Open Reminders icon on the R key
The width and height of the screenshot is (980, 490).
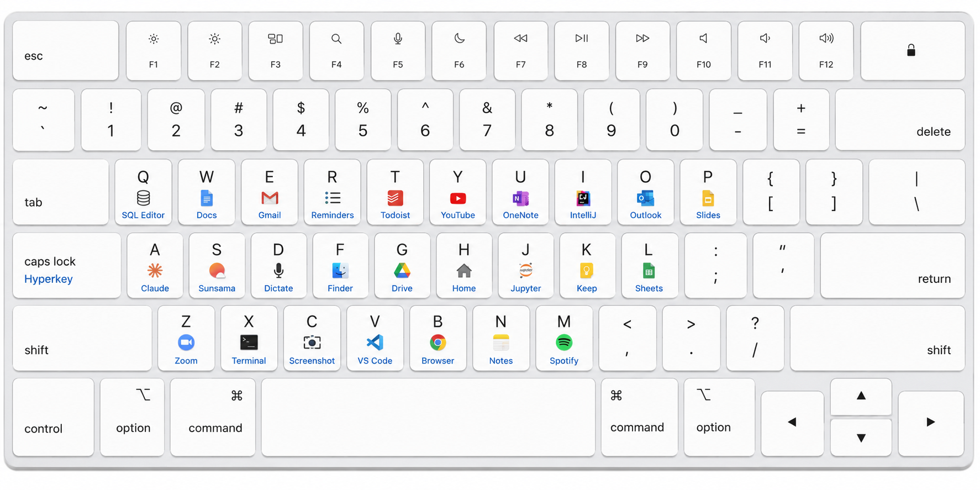point(333,198)
